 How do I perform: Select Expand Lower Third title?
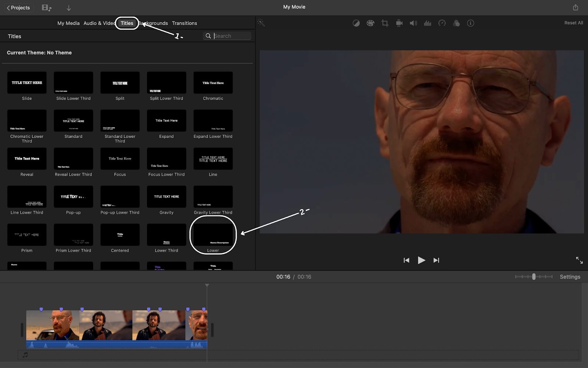pos(213,121)
